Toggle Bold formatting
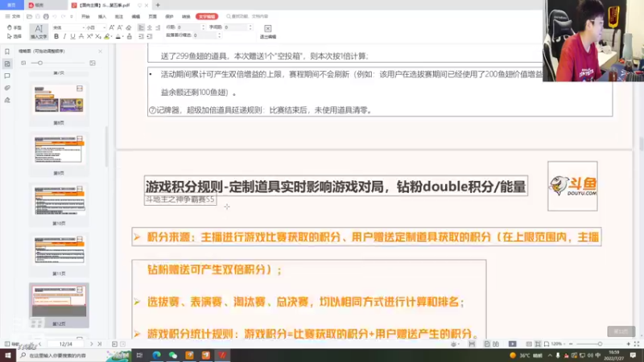 [x=56, y=36]
